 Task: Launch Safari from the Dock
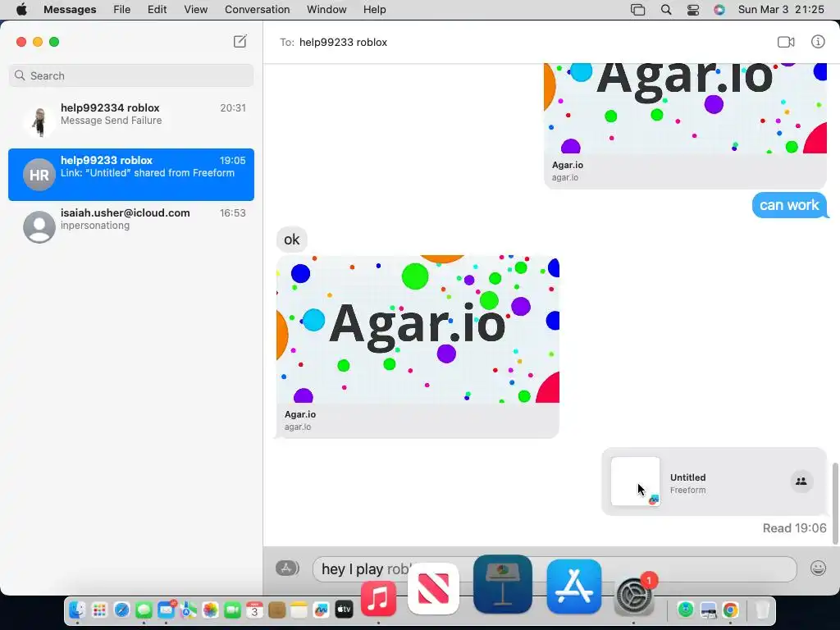[121, 609]
